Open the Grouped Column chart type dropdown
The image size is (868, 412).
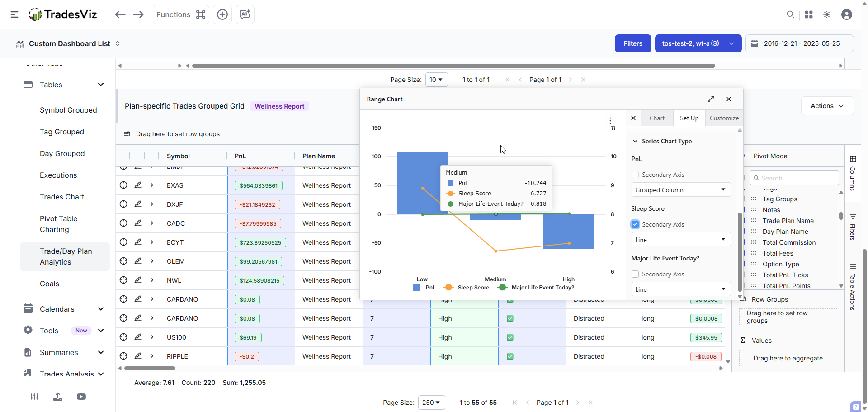pyautogui.click(x=680, y=189)
